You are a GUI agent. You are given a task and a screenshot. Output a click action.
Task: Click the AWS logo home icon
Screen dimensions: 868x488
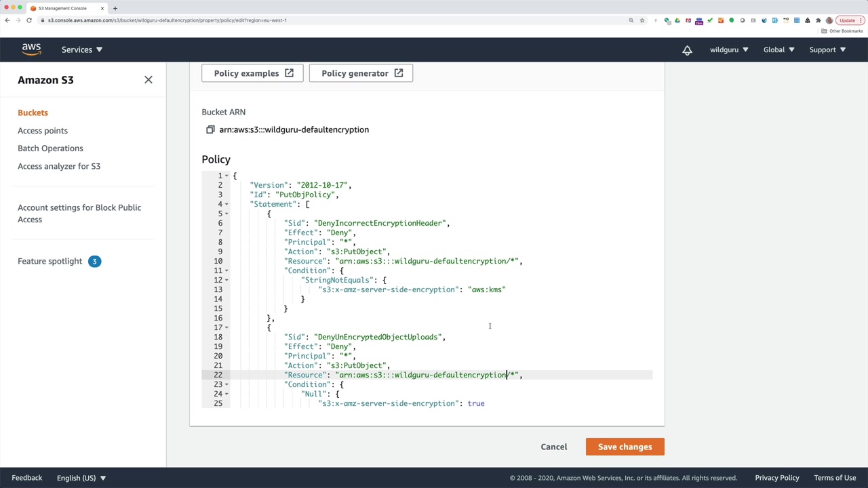(31, 49)
